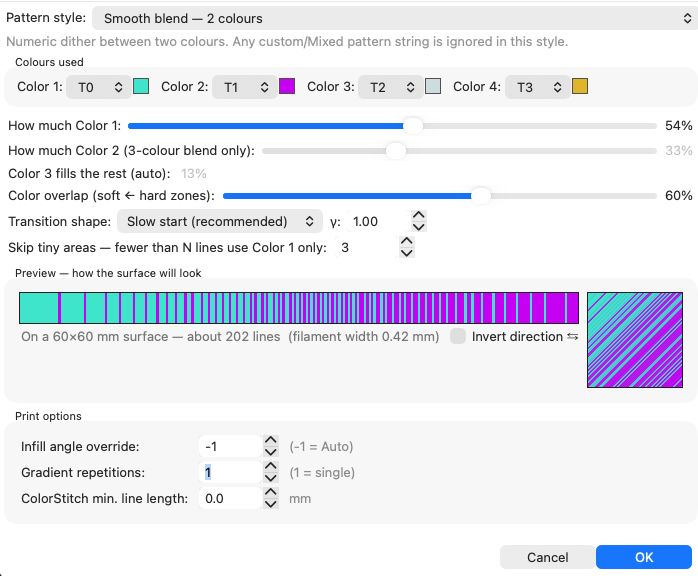
Task: Click the turquoise Color 1 swatch
Action: tap(141, 86)
